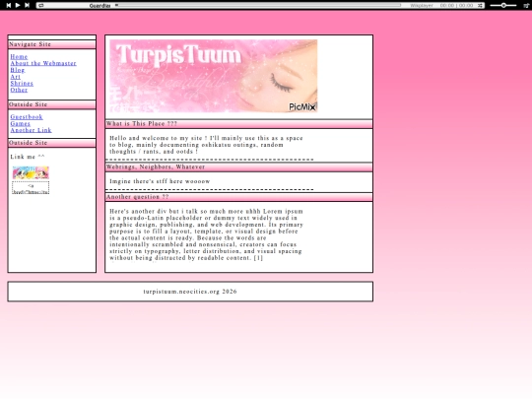Screen dimensions: 532x399
Task: Skip to previous track in music player
Action: [x=9, y=5]
